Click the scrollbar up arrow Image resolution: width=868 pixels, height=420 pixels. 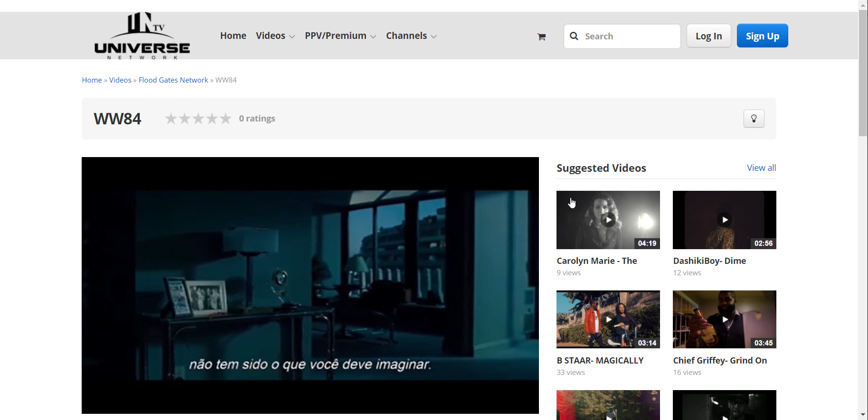(x=863, y=5)
